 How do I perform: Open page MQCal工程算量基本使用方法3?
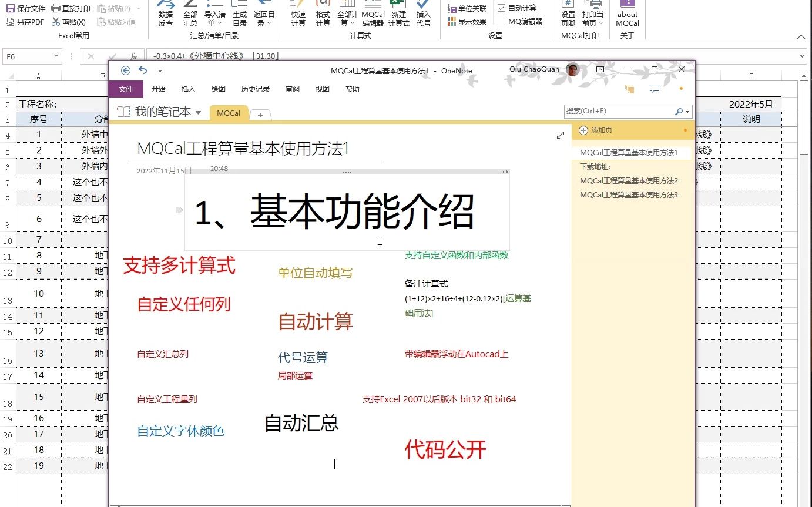point(629,195)
